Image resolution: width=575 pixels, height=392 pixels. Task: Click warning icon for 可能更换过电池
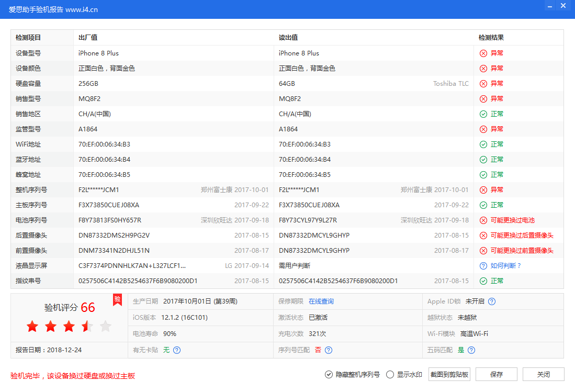click(x=483, y=220)
